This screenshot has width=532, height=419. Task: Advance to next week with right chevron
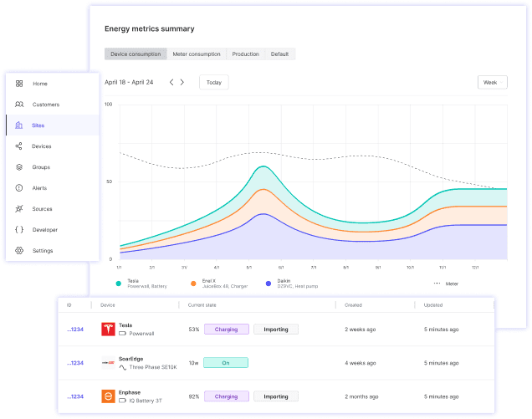[182, 83]
